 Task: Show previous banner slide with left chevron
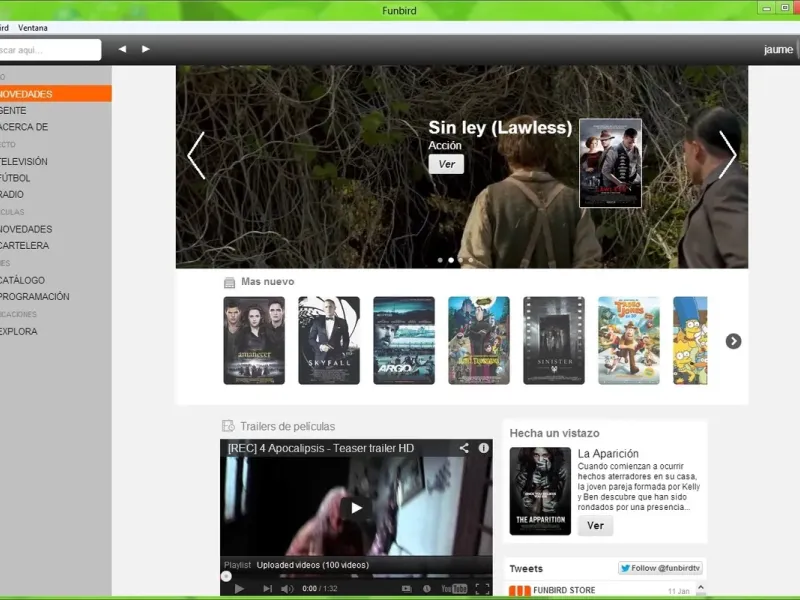pos(196,156)
